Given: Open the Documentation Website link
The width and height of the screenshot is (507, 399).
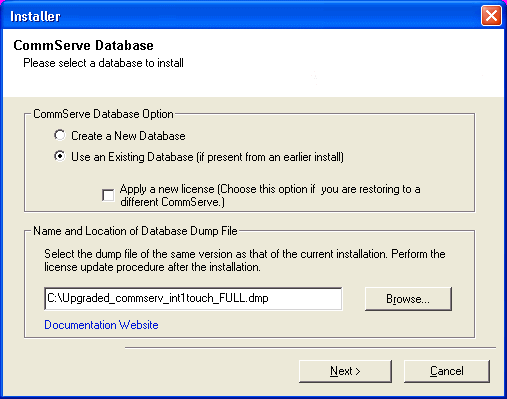Looking at the screenshot, I should (x=101, y=325).
